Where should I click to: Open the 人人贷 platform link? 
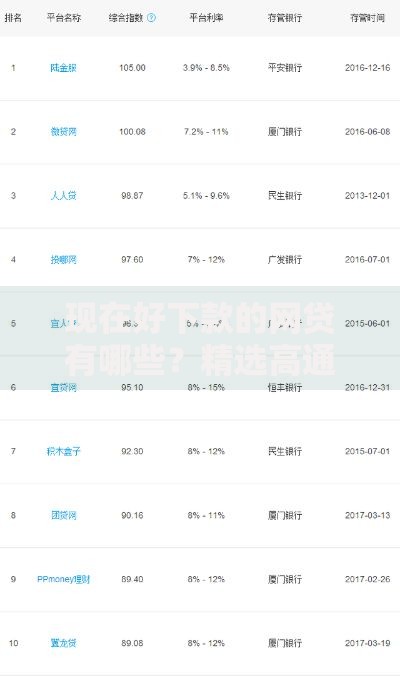63,195
